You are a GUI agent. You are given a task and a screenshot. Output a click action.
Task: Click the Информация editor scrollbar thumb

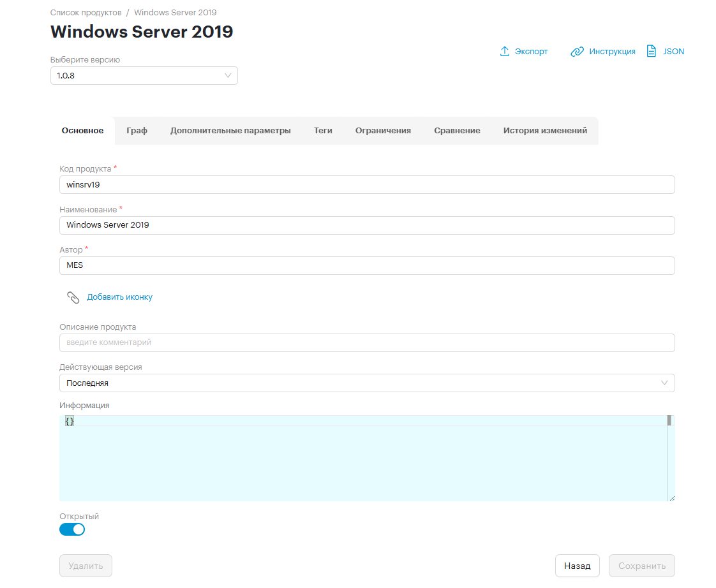(669, 420)
